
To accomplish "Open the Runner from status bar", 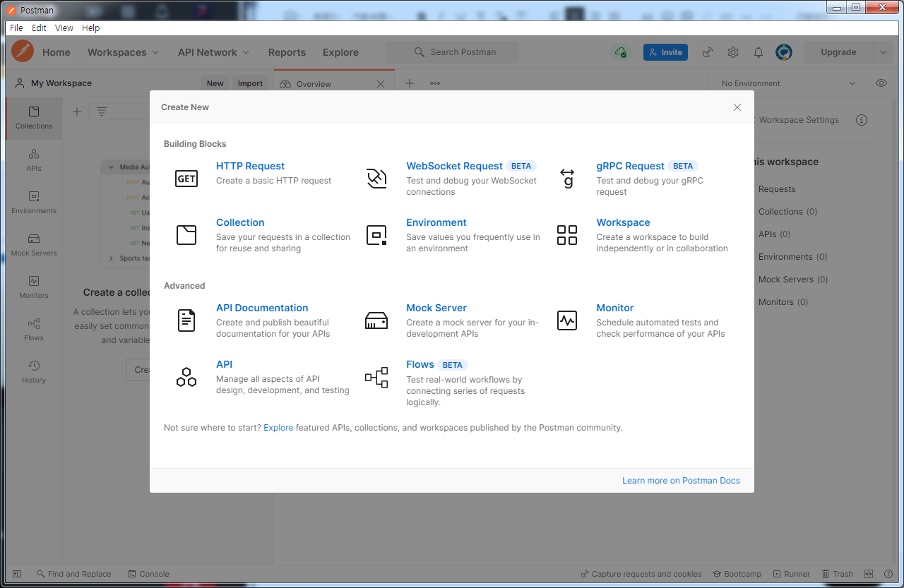I will (792, 574).
